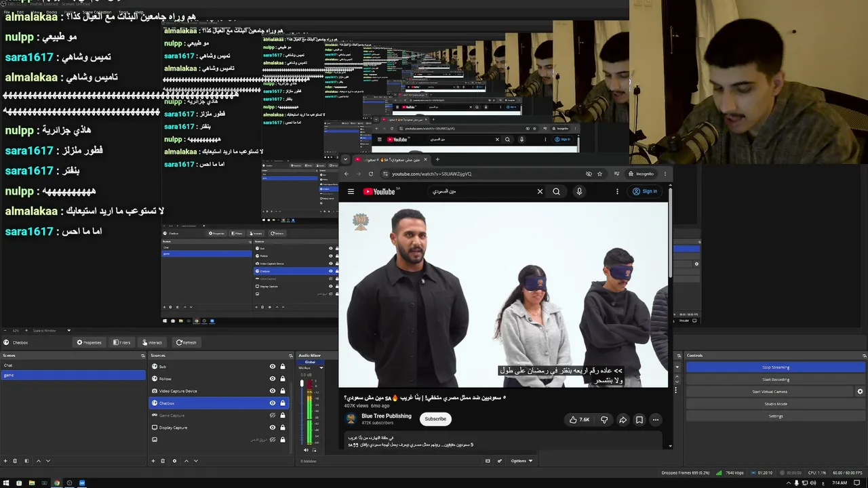
Task: Share the YouTube video
Action: tap(623, 420)
